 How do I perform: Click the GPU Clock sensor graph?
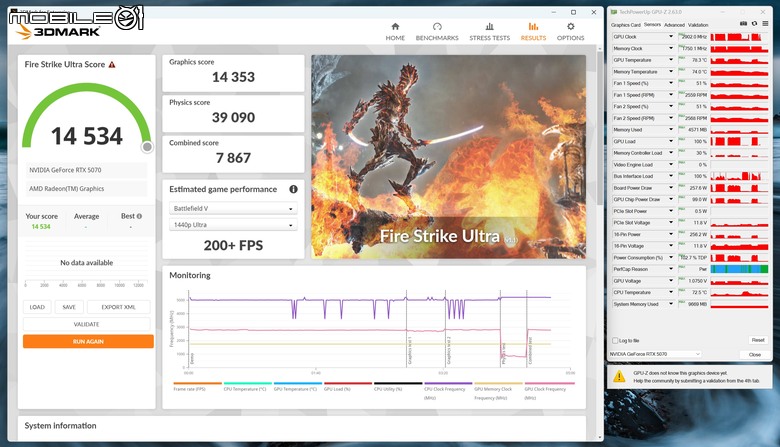pos(739,37)
